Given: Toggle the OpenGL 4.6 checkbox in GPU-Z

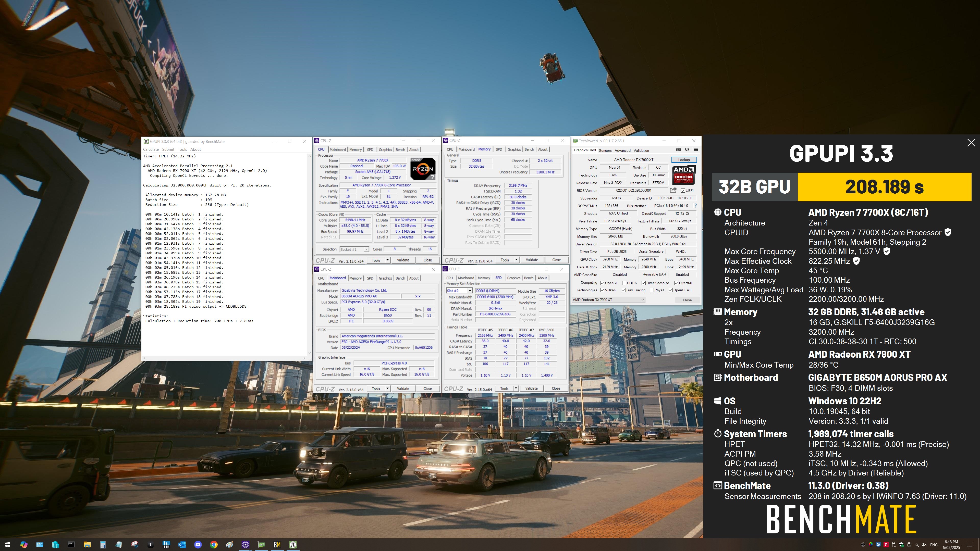Looking at the screenshot, I should click(x=671, y=290).
